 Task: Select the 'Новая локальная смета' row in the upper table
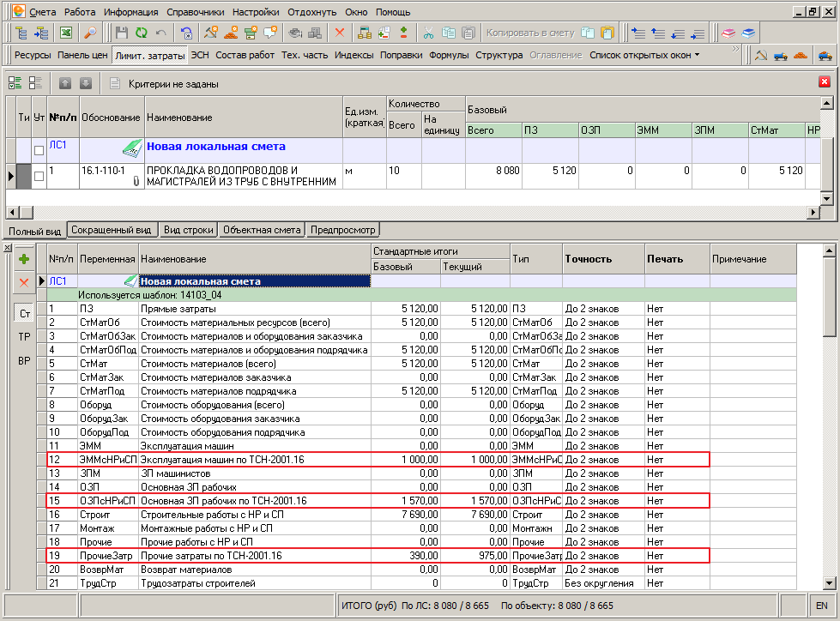(x=413, y=150)
